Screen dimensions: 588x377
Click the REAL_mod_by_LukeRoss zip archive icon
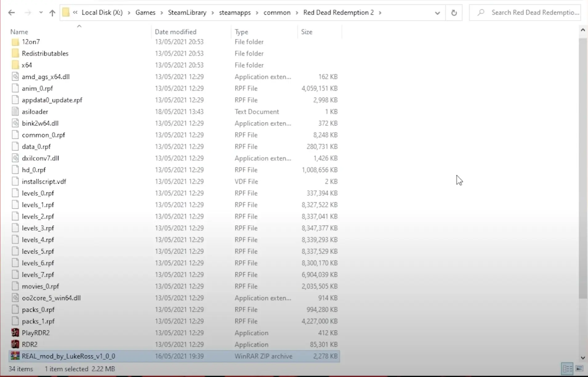(x=15, y=356)
